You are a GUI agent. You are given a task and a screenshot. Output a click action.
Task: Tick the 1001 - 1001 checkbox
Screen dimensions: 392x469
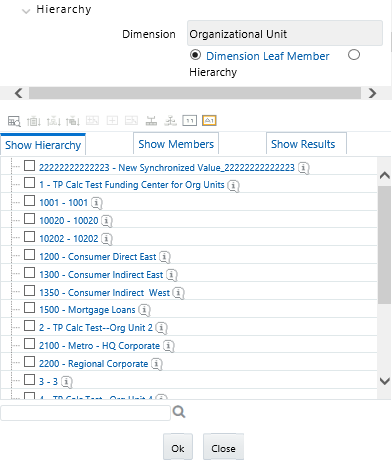click(29, 201)
